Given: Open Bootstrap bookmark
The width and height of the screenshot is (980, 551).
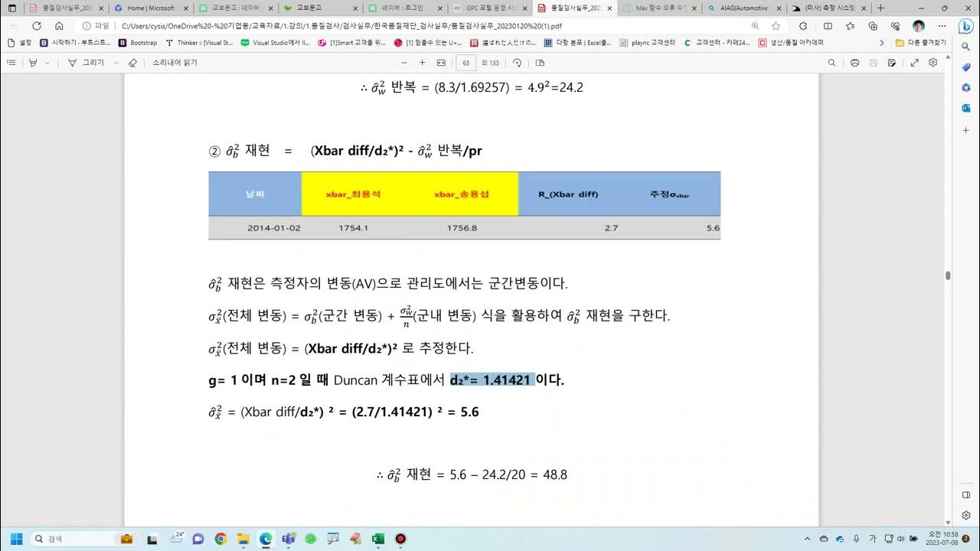Looking at the screenshot, I should (138, 43).
